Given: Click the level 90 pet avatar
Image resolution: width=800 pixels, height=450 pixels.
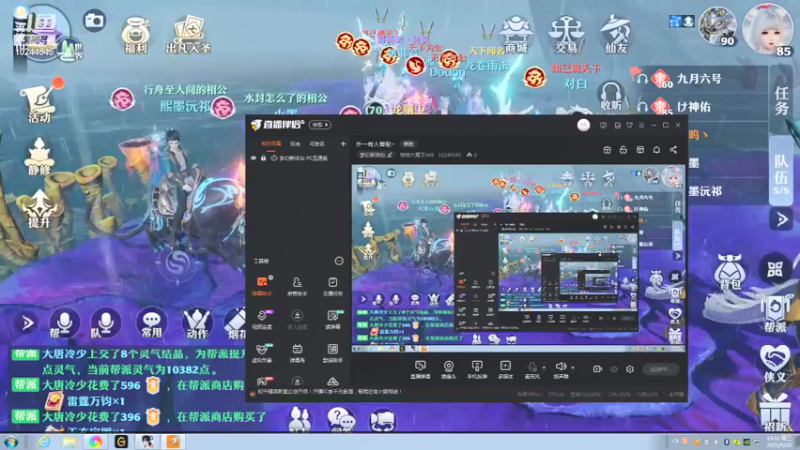Looking at the screenshot, I should coord(717,27).
